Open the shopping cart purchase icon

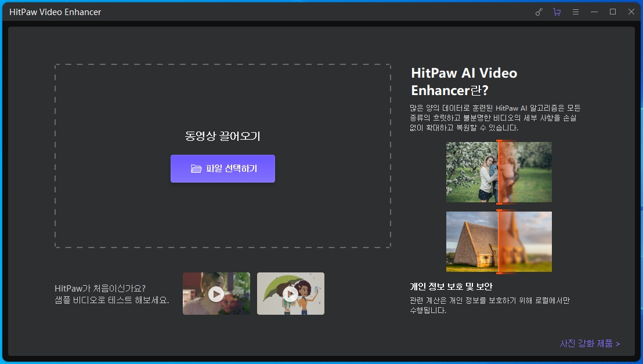tap(557, 12)
